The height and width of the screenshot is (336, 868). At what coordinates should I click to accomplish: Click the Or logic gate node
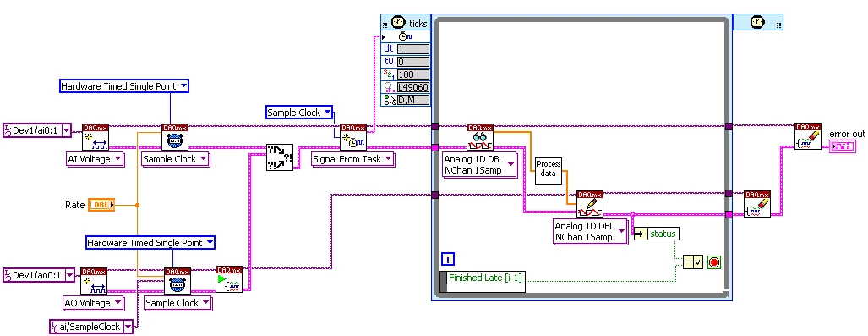692,262
